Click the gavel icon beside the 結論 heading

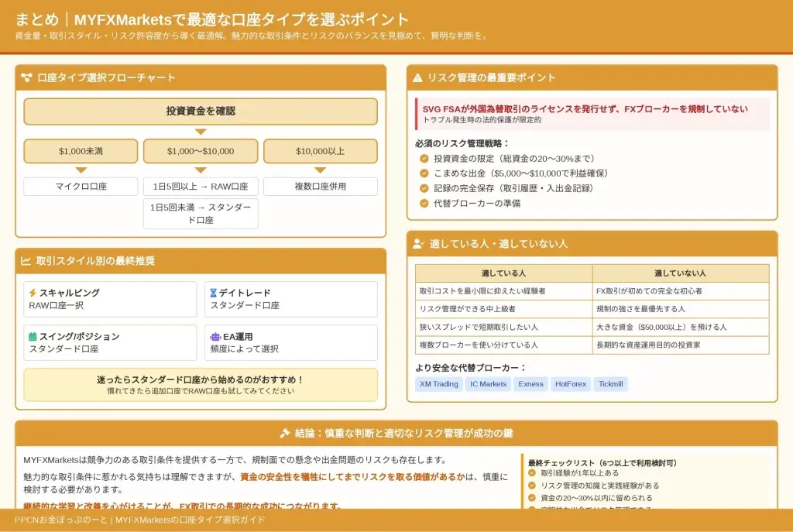[x=285, y=433]
